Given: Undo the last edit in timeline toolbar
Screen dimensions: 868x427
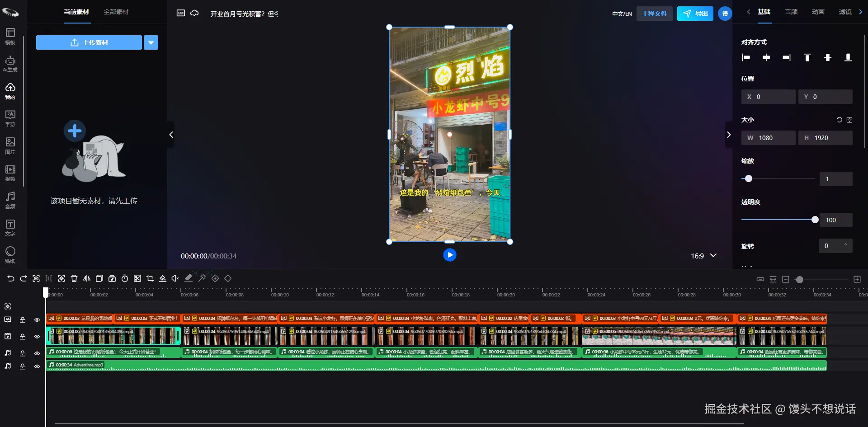Looking at the screenshot, I should [x=11, y=278].
